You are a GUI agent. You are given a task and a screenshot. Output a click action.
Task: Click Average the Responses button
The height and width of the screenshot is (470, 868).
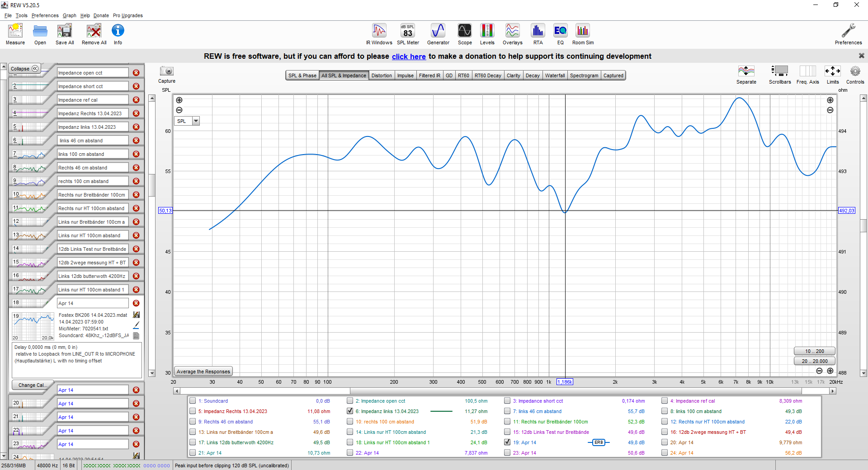point(203,371)
